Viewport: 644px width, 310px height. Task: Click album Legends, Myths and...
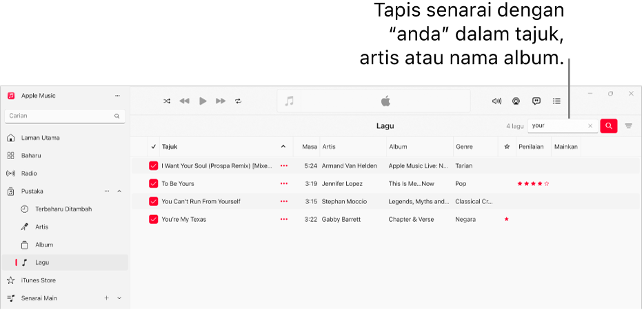point(419,202)
